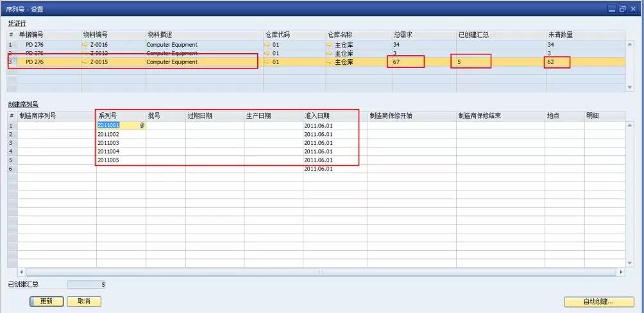The height and width of the screenshot is (313, 644).
Task: Click the picker icon in serial 2011001 cell
Action: (142, 126)
